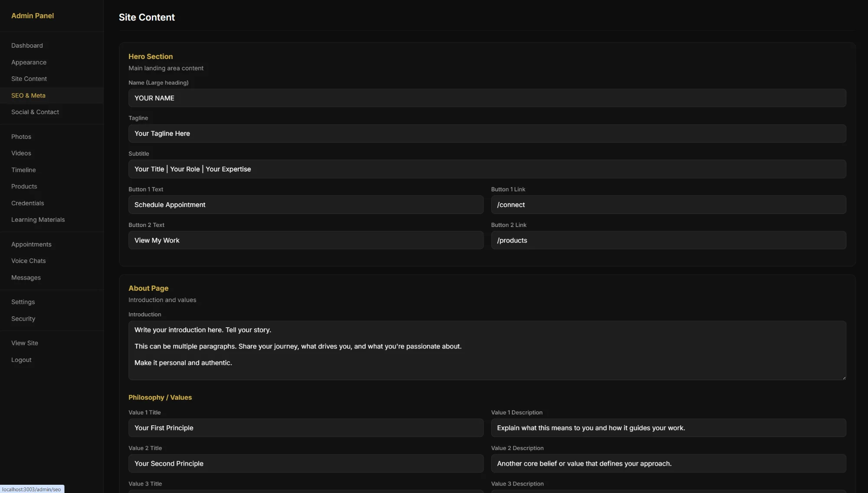
Task: Click the Button 2 Text input
Action: pyautogui.click(x=306, y=240)
